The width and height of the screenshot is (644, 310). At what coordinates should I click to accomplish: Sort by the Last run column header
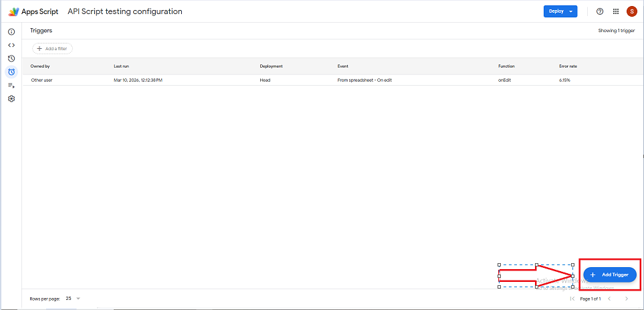coord(121,66)
